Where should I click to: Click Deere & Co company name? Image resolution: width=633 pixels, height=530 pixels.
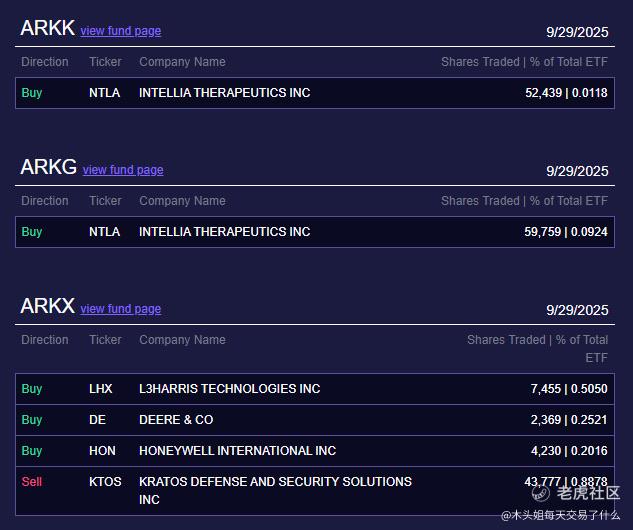click(176, 420)
